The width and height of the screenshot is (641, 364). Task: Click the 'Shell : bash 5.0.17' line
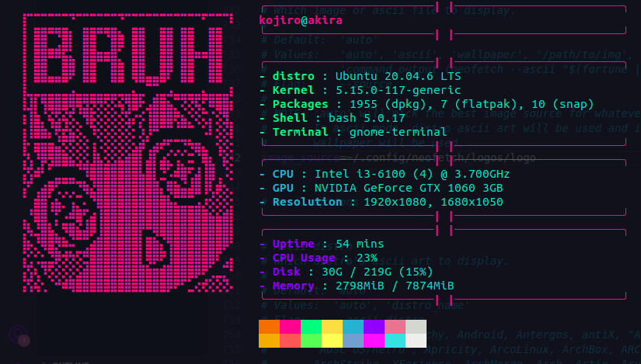(x=333, y=118)
